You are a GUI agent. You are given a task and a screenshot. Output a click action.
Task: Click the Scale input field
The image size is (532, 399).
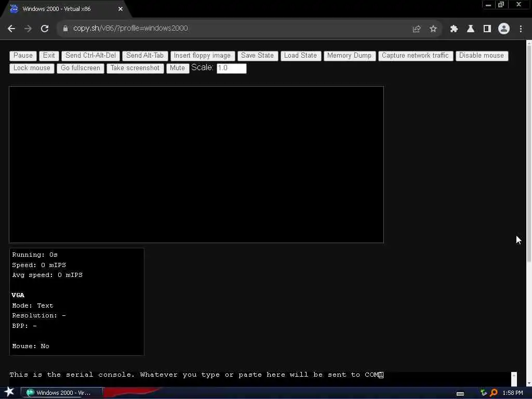pyautogui.click(x=231, y=68)
